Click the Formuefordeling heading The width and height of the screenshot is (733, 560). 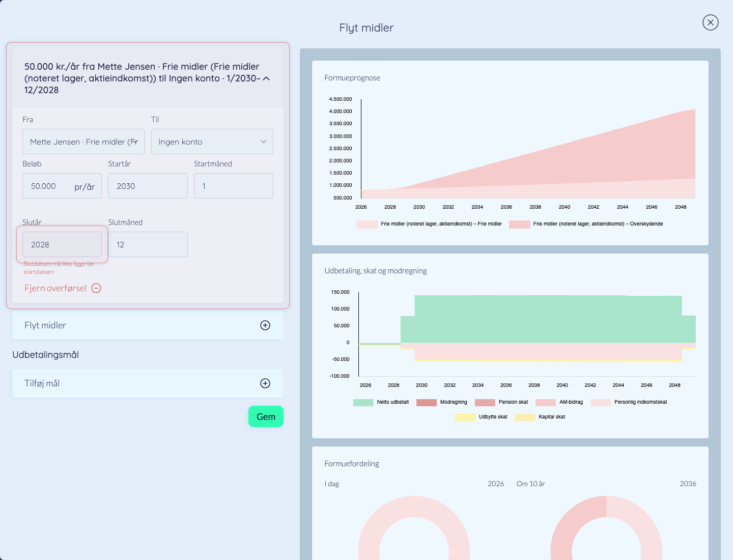pyautogui.click(x=352, y=464)
